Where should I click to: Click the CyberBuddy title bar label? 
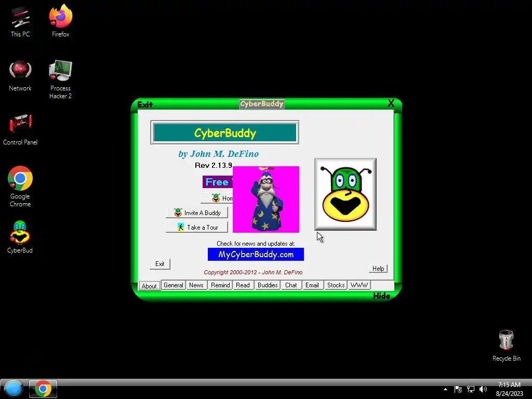(x=262, y=104)
